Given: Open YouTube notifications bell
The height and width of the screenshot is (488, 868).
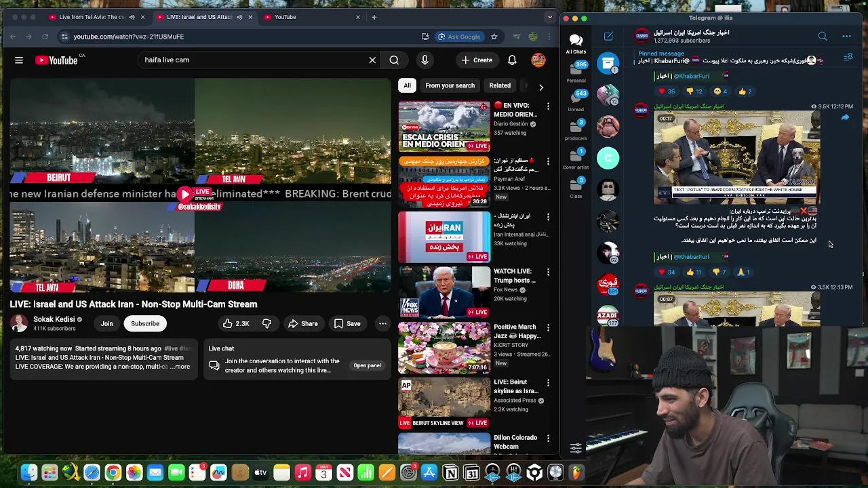Looking at the screenshot, I should coord(512,60).
